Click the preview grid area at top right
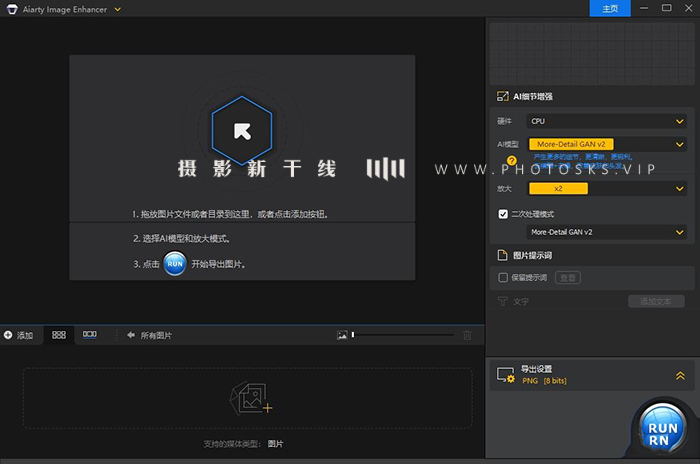 click(592, 53)
